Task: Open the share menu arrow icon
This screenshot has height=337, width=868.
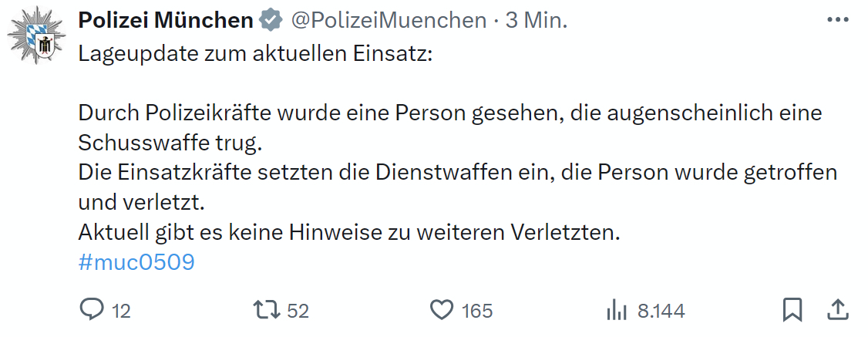Action: pyautogui.click(x=837, y=309)
